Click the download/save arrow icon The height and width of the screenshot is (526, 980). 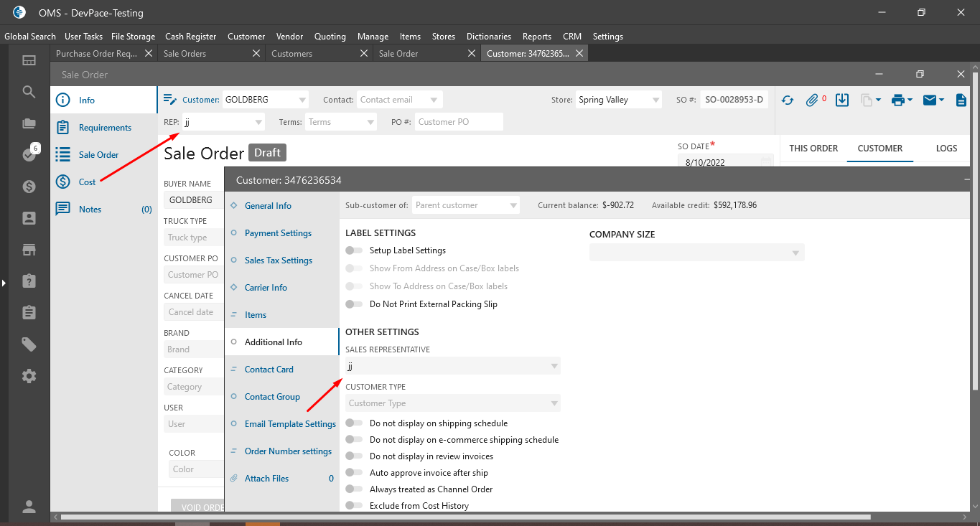click(842, 100)
